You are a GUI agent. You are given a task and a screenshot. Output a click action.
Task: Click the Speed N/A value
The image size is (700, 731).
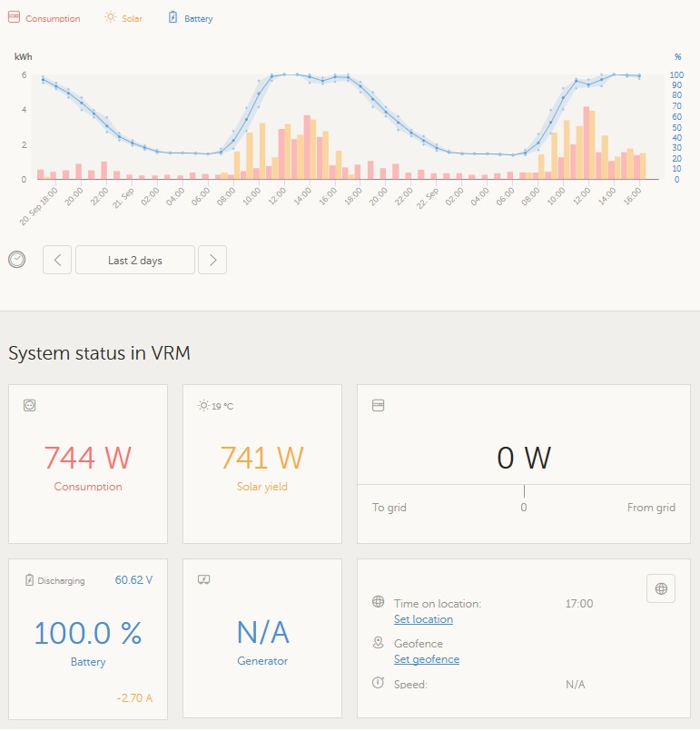pyautogui.click(x=575, y=685)
